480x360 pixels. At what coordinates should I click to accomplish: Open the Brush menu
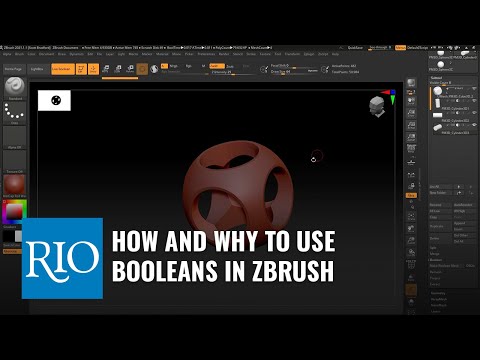(x=19, y=54)
